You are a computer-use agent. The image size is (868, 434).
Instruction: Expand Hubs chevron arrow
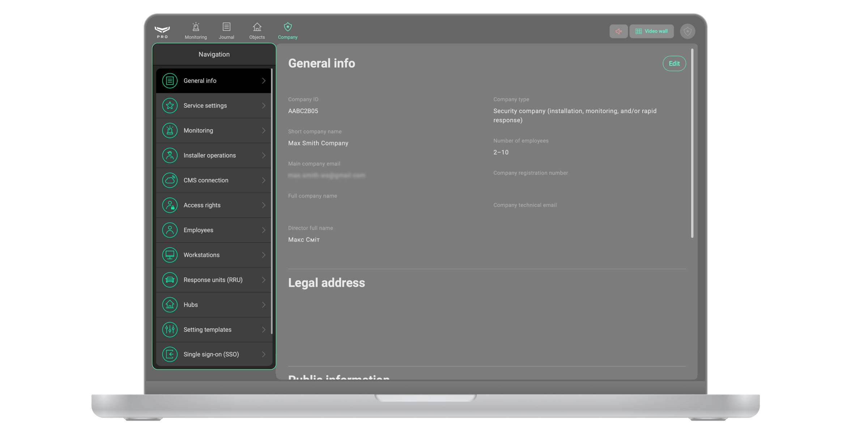(x=264, y=305)
